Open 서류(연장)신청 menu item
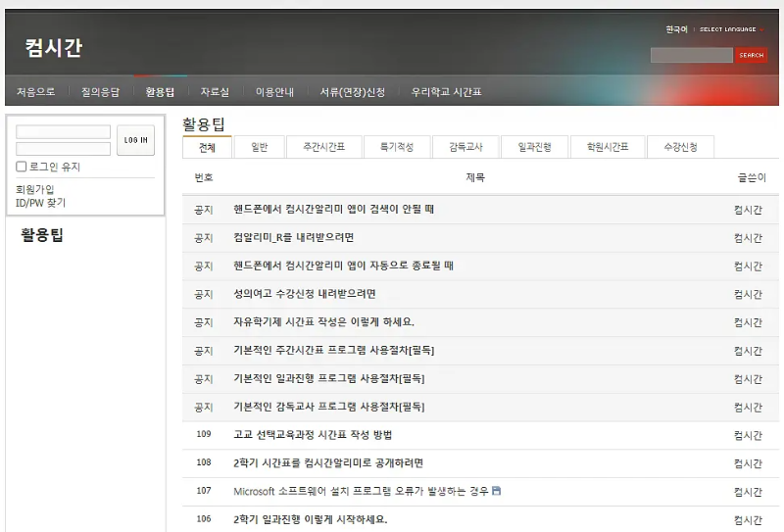The image size is (784, 532). 353,92
